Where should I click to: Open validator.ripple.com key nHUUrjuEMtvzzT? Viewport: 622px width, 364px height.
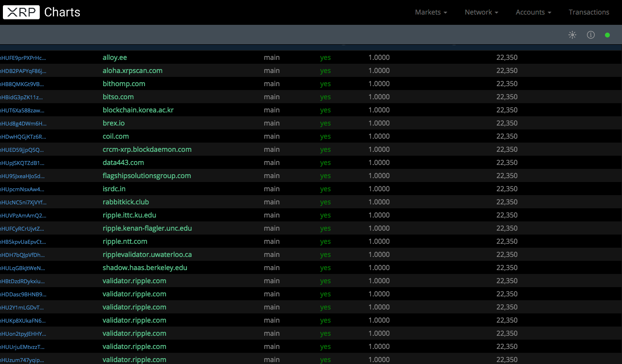tap(22, 347)
